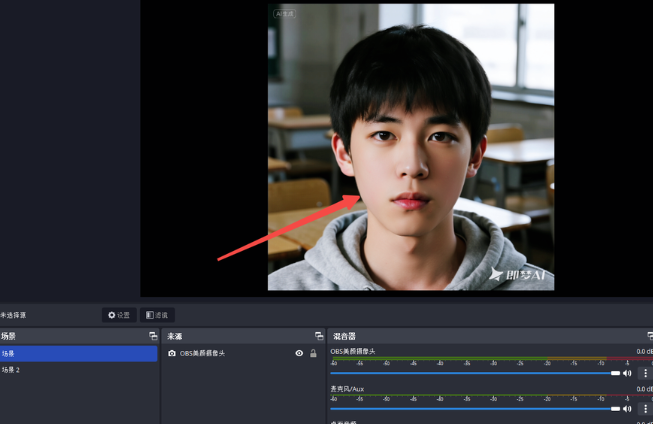Open source 设置 properties button

tap(119, 315)
